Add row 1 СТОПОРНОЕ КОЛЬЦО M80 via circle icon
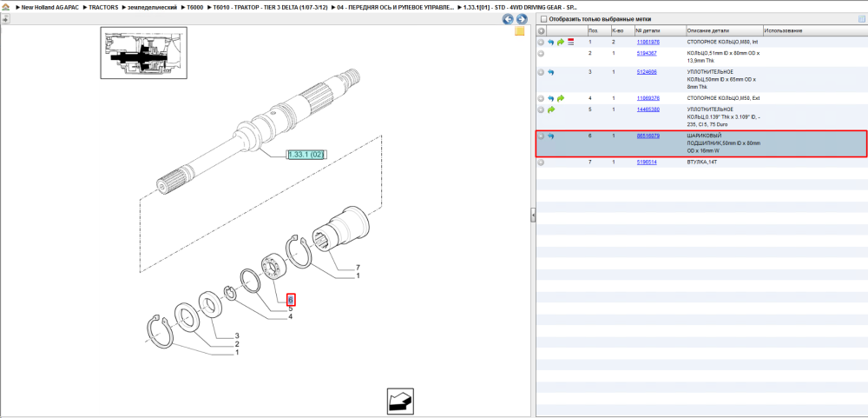This screenshot has width=868, height=418. tap(541, 42)
